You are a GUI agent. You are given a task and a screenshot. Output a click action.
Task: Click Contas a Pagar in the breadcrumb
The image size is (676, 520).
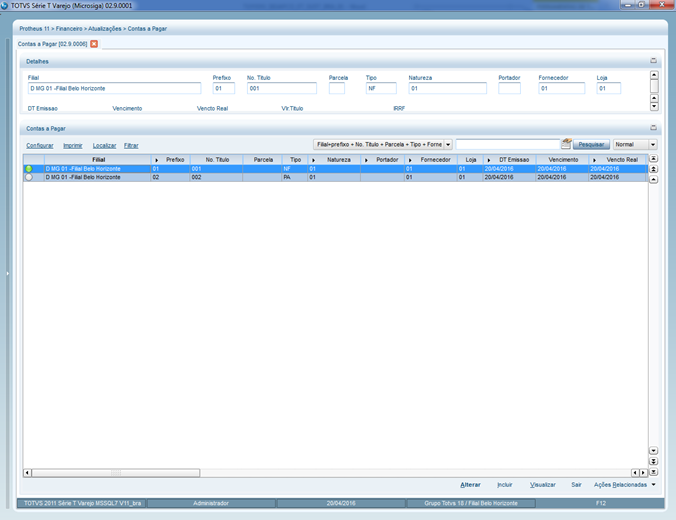pos(147,28)
